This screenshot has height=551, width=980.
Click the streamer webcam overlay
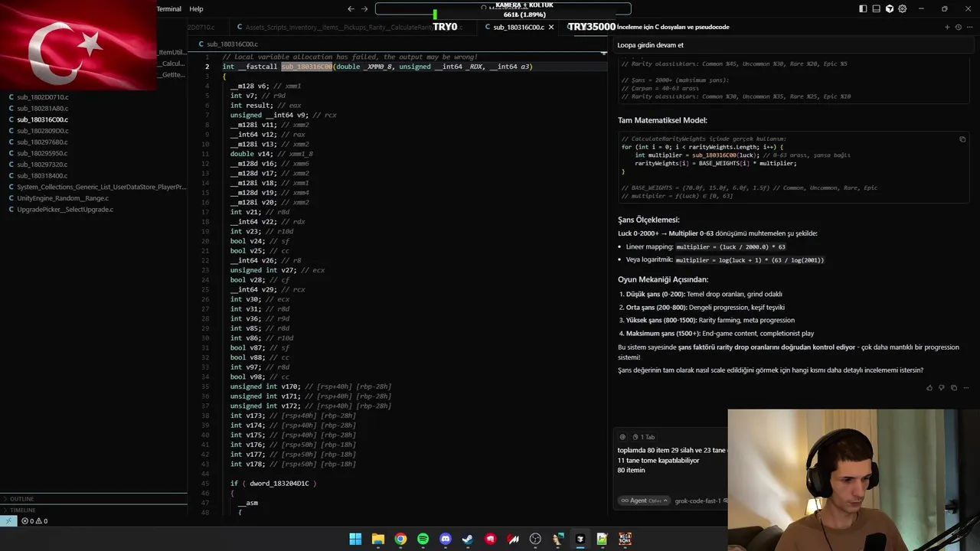854,480
